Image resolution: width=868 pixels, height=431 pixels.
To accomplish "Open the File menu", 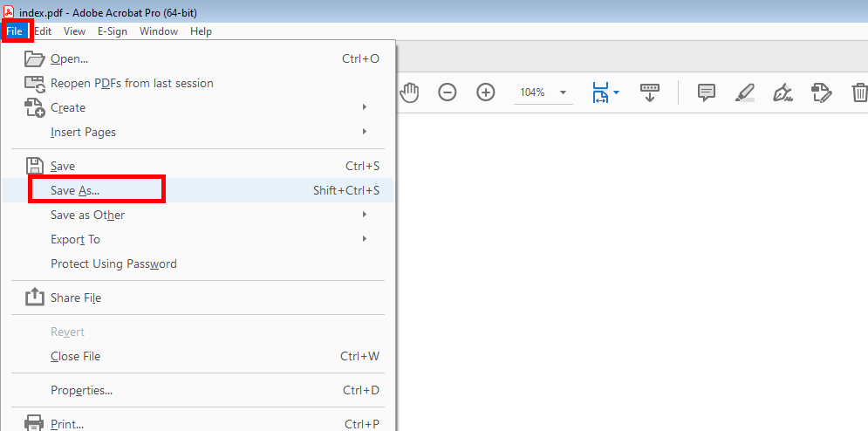I will tap(14, 31).
